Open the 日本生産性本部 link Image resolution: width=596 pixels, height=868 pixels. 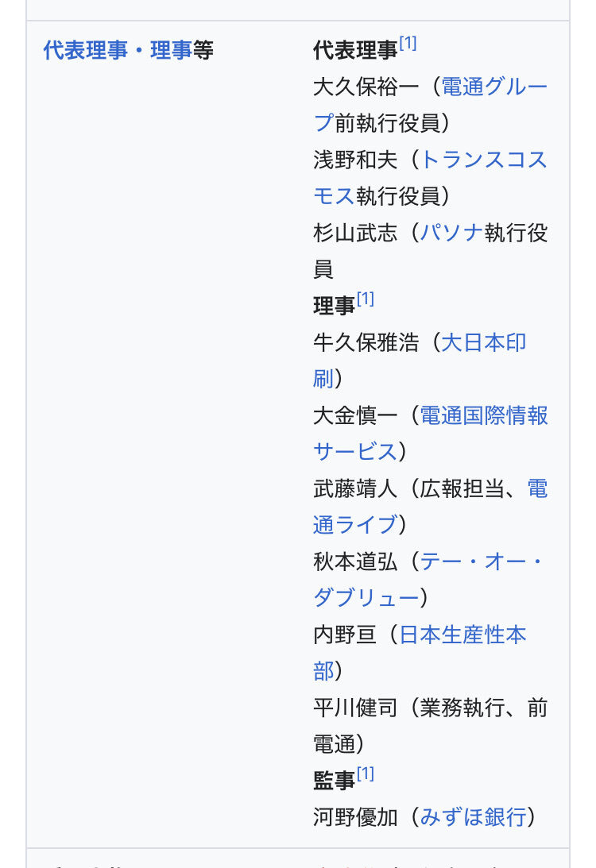tap(462, 635)
